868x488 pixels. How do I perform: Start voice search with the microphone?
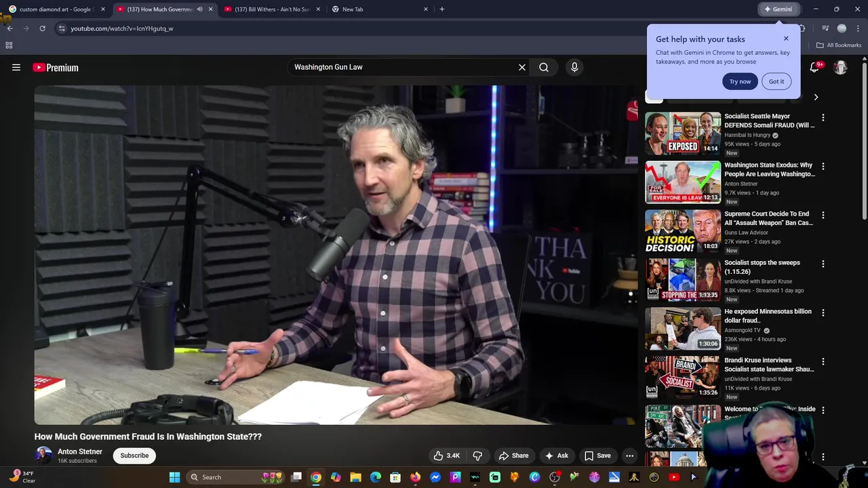point(574,67)
